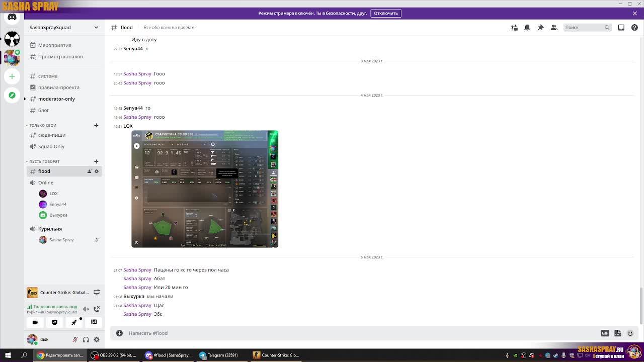Open user settings gear
The height and width of the screenshot is (362, 644).
(x=97, y=339)
